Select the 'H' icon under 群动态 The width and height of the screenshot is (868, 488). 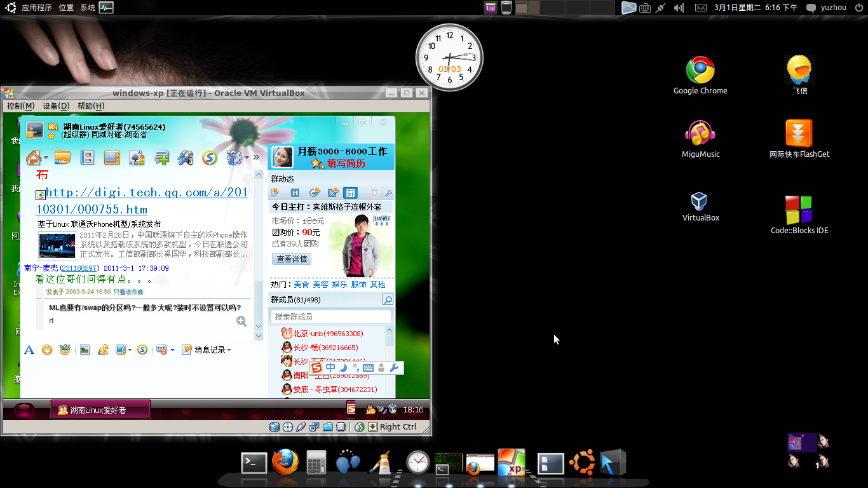295,193
